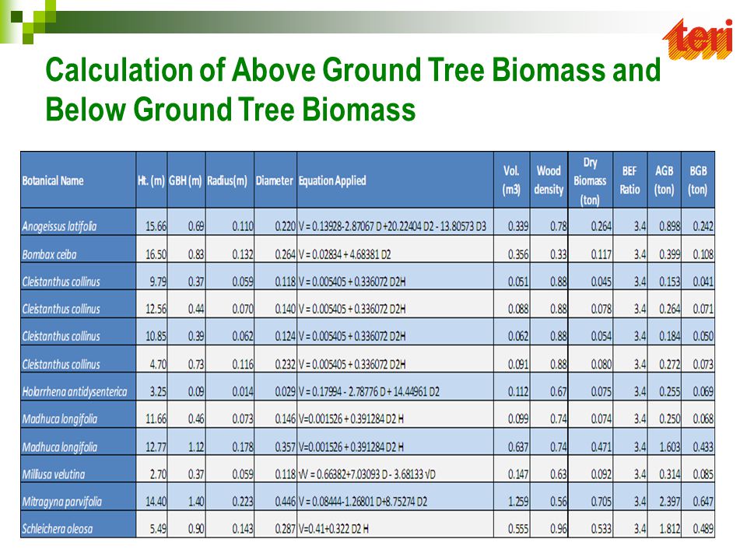
Task: Select the 'BEF Ratio' column header
Action: click(630, 180)
